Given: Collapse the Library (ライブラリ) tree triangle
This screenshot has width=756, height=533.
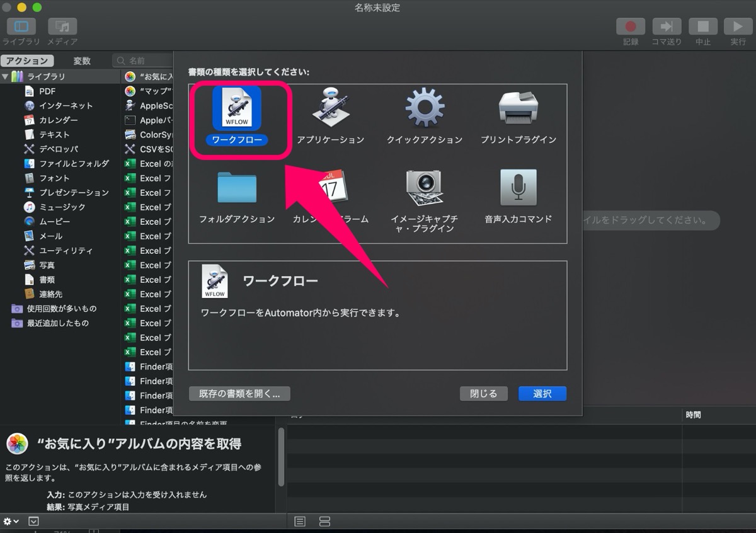Looking at the screenshot, I should (5, 76).
